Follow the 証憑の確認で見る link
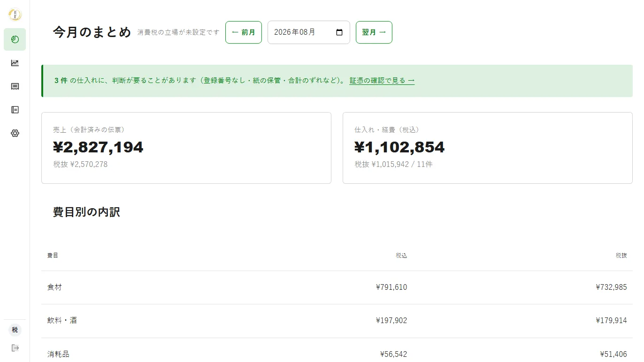This screenshot has width=644, height=362. (382, 81)
